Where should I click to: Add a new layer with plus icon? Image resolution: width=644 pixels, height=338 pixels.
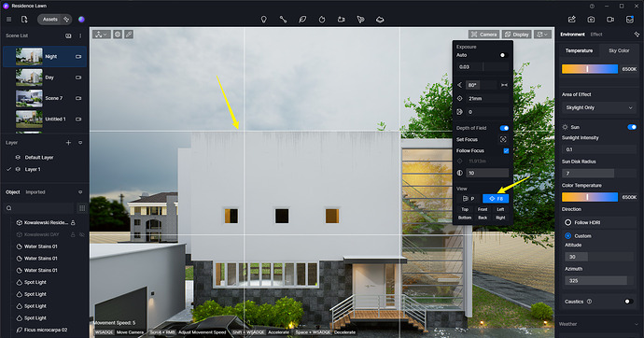pyautogui.click(x=68, y=143)
